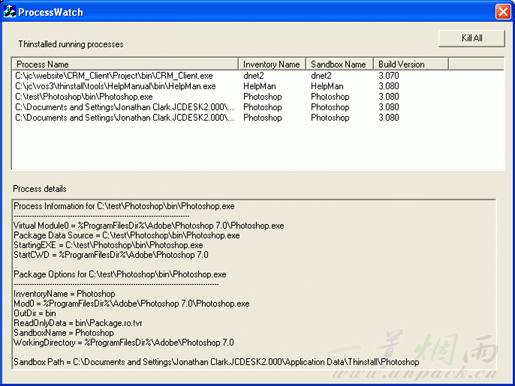Click the StartCWD line in details

tap(111, 255)
